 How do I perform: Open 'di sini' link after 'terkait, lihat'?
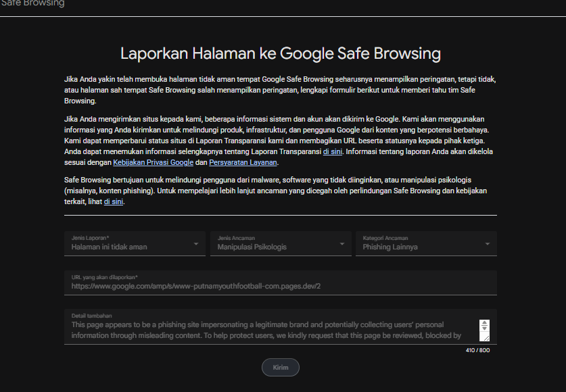coord(114,201)
